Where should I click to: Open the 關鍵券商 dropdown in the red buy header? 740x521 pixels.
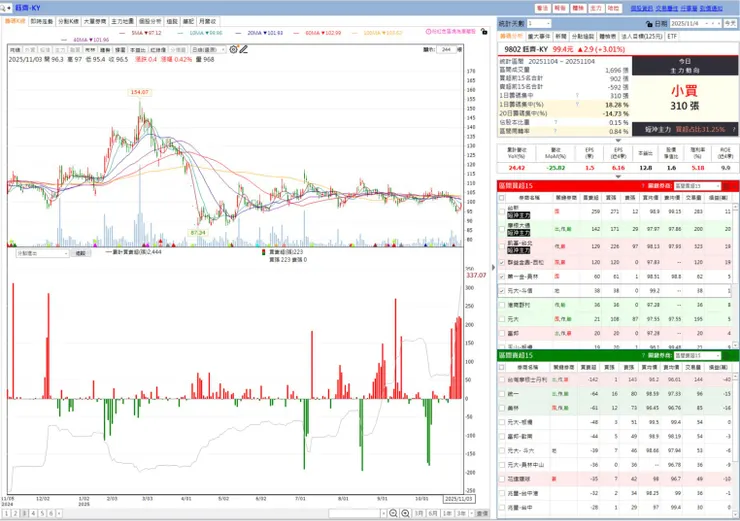tap(698, 186)
